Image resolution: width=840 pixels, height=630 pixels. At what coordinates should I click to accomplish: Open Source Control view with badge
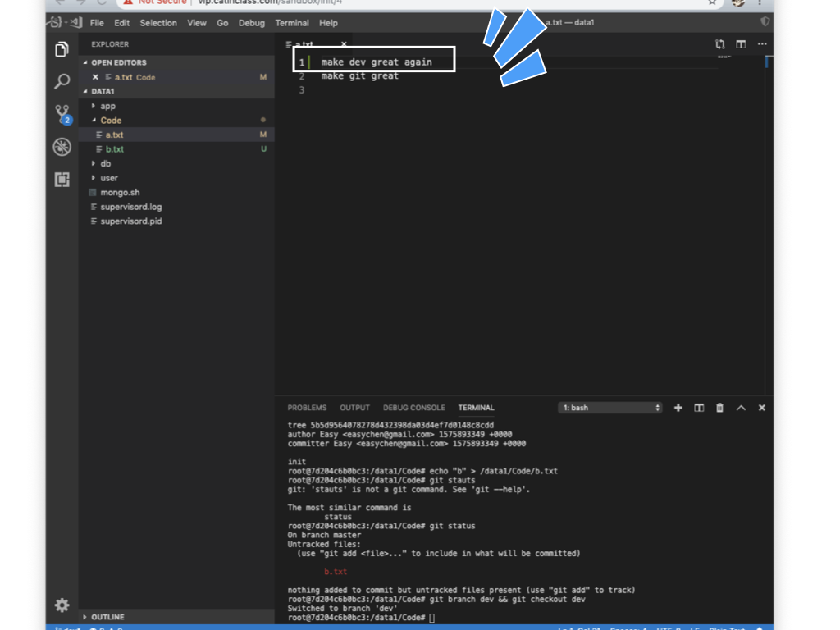[62, 114]
